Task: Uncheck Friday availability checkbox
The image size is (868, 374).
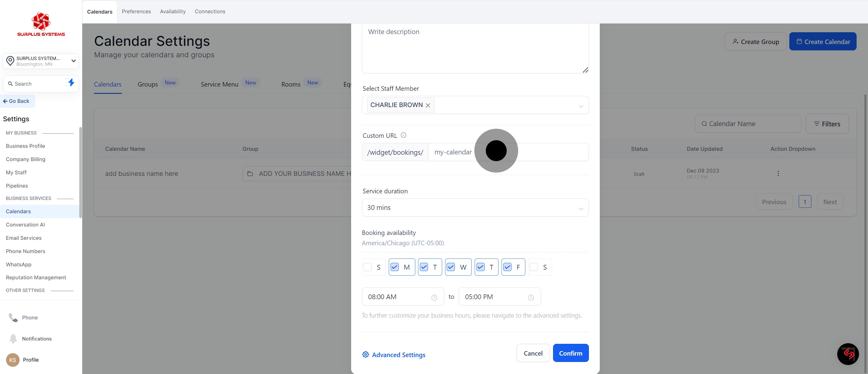Action: pyautogui.click(x=507, y=267)
